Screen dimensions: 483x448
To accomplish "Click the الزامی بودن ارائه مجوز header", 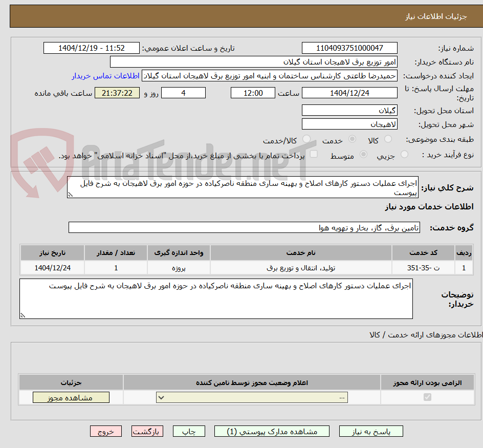I will point(427,382).
